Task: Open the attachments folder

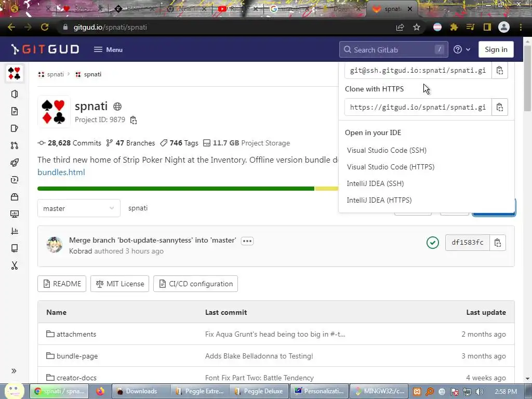Action: (76, 334)
